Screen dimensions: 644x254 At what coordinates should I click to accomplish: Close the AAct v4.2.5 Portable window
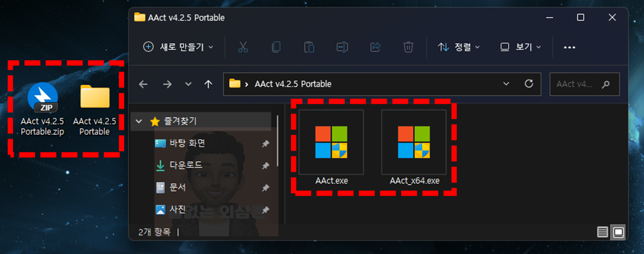pos(612,18)
